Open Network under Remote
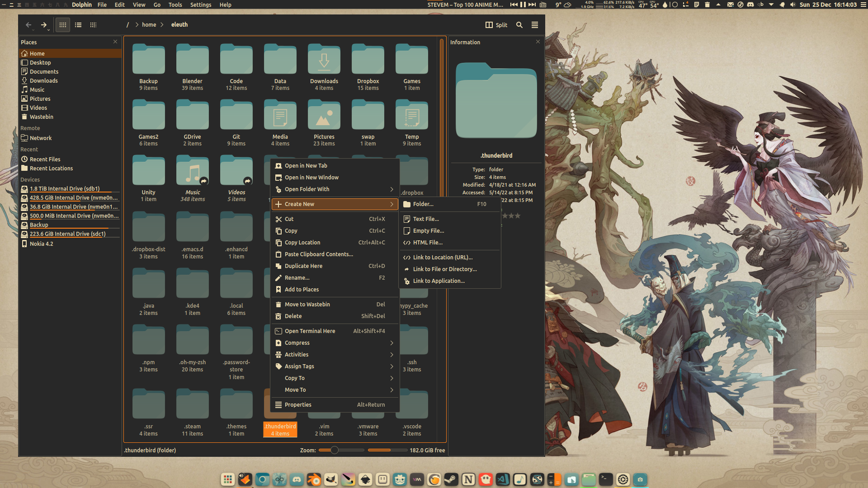 coord(70,138)
